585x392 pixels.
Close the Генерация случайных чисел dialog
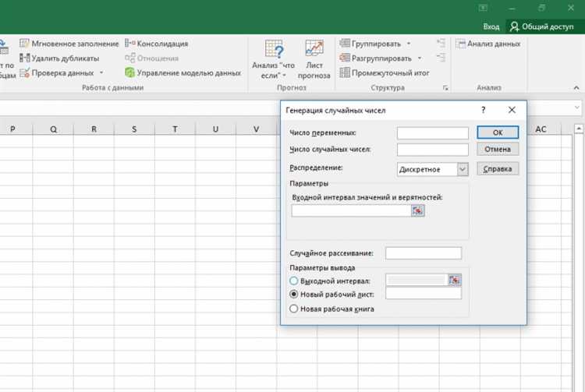click(512, 110)
